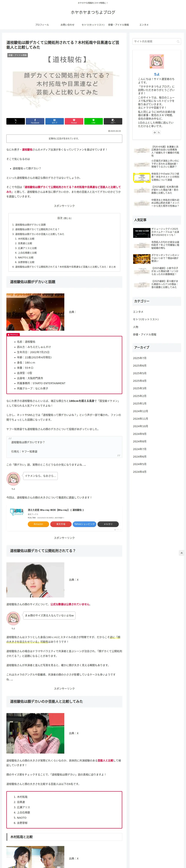
Task: Open the 2025年4月 archive
Action: (140, 381)
